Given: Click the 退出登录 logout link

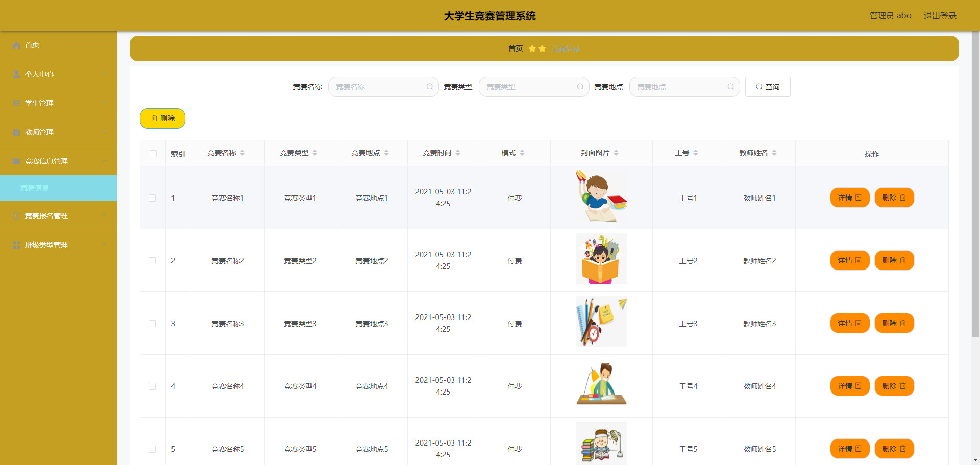Looking at the screenshot, I should 940,16.
